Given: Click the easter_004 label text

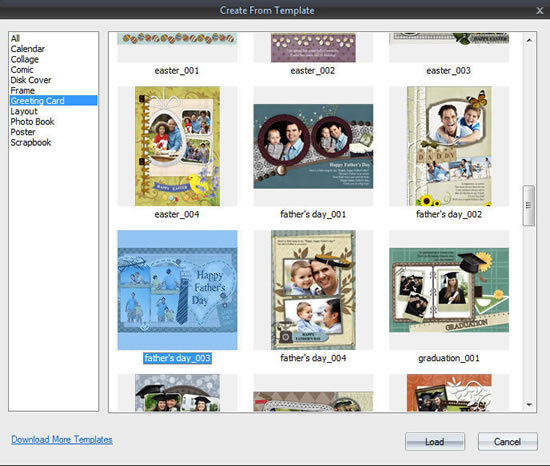Looking at the screenshot, I should click(x=177, y=214).
